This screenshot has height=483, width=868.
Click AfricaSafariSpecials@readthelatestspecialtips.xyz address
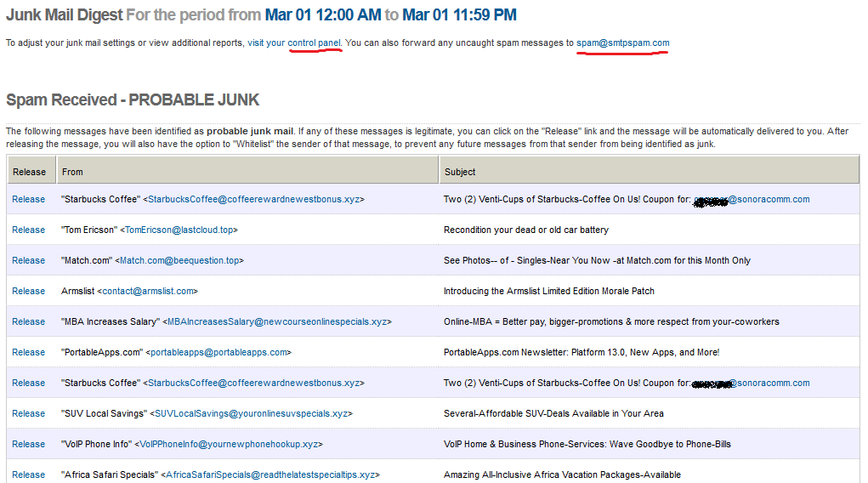point(270,474)
